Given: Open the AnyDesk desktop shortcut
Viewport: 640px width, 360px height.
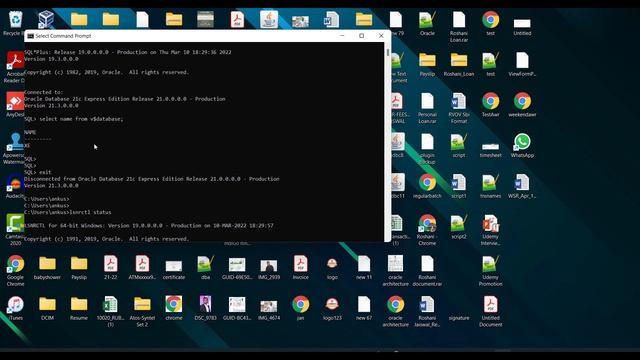Looking at the screenshot, I should pos(15,105).
